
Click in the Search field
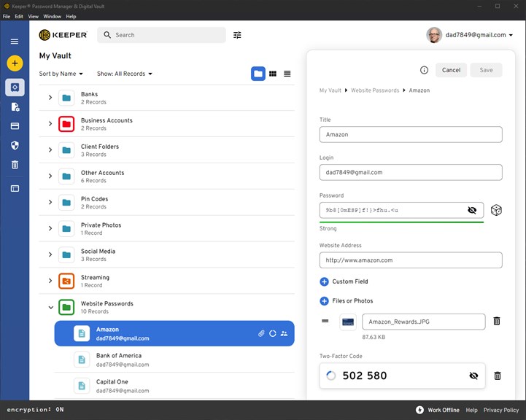click(x=161, y=35)
